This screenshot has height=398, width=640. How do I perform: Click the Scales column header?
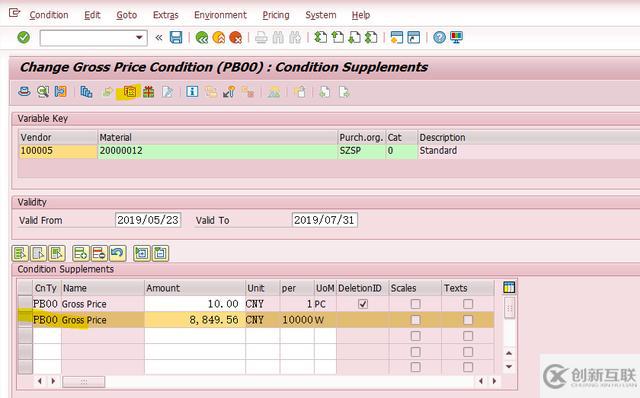(x=415, y=288)
